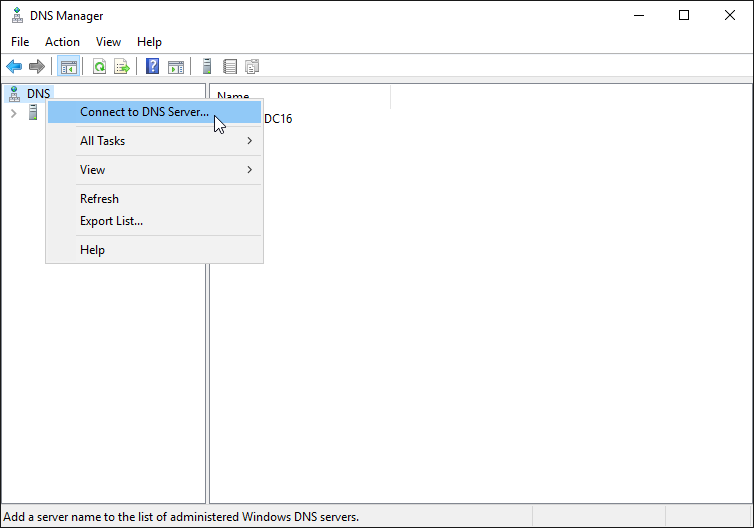Viewport: 754px width, 528px height.
Task: Click the DNS Manager title bar icon
Action: (x=17, y=15)
